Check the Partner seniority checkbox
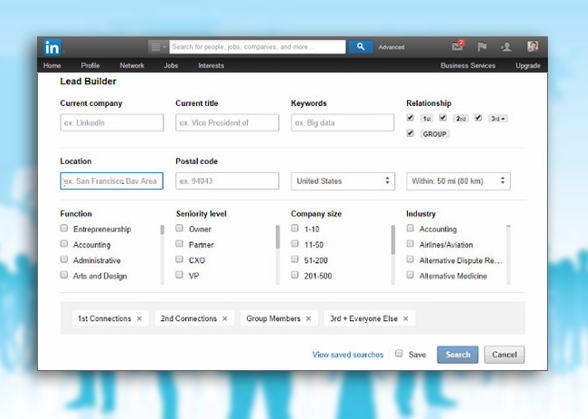 [x=179, y=244]
